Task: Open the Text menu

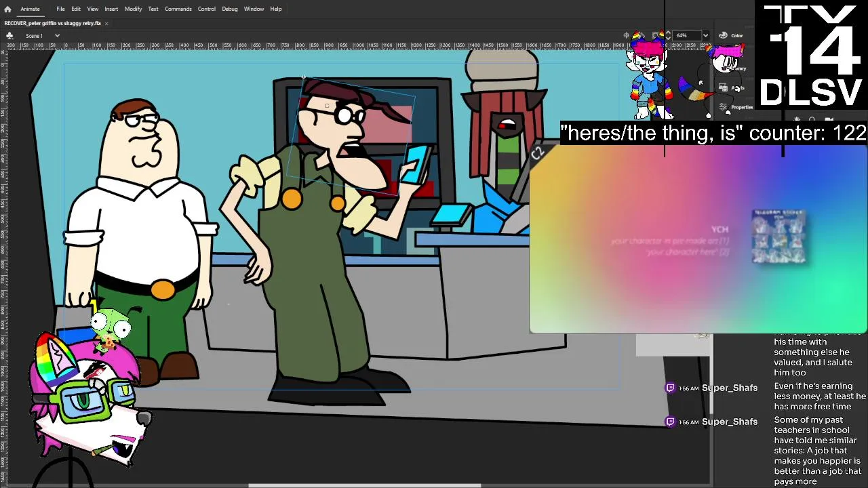Action: point(153,9)
